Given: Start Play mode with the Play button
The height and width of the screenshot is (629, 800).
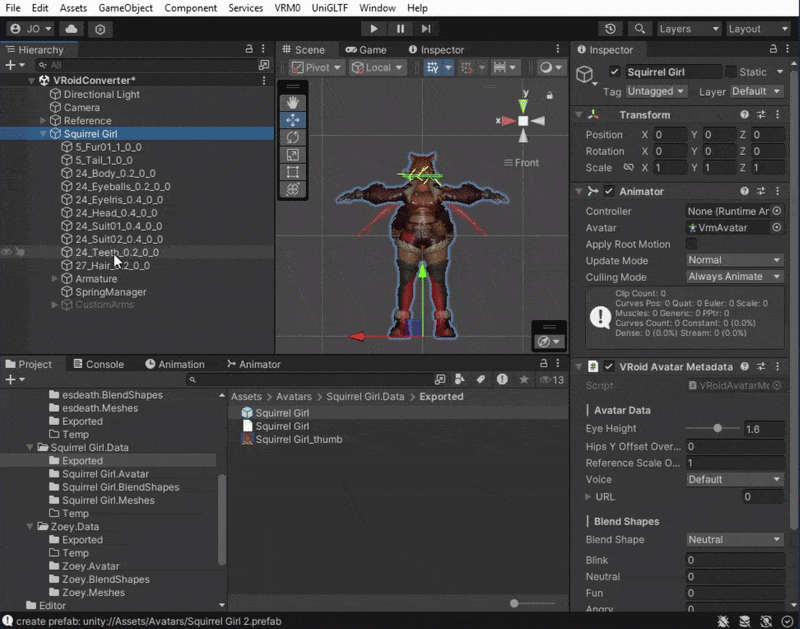Looking at the screenshot, I should 373,29.
